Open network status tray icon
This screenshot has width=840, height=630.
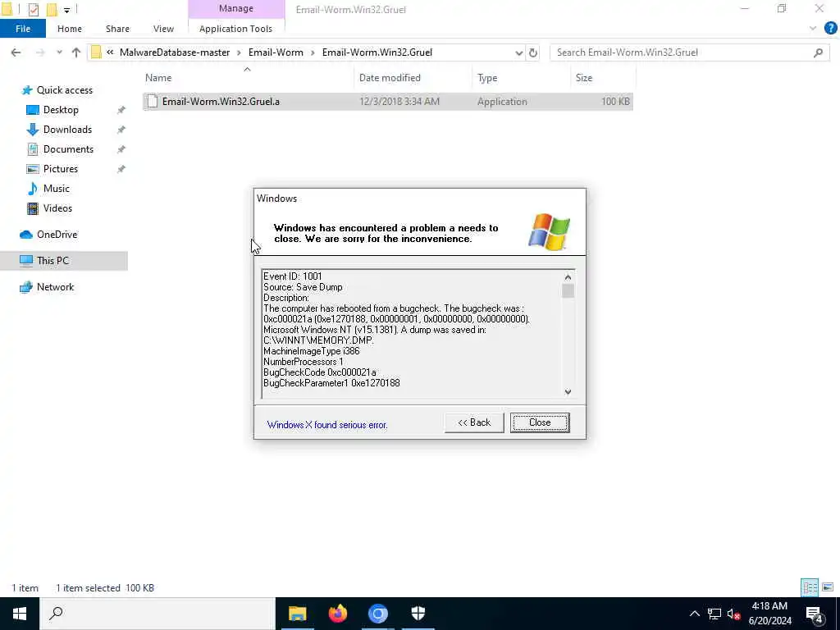[x=714, y=614]
